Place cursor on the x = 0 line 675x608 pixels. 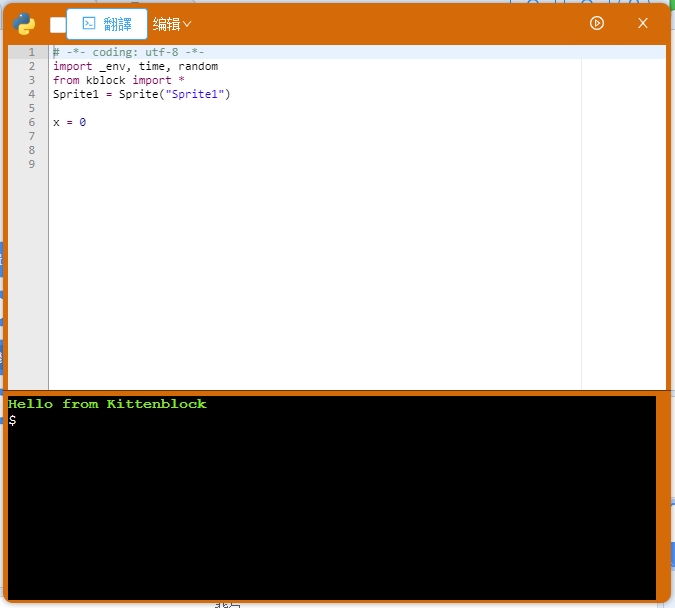[69, 122]
